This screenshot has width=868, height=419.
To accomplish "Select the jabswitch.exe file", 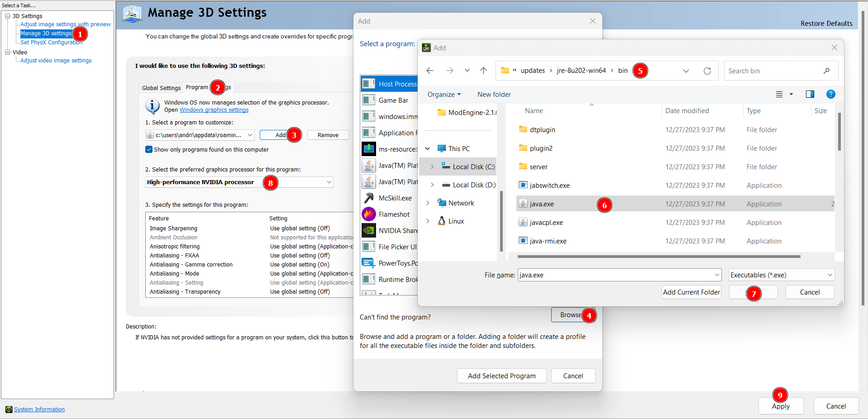I will pos(549,185).
